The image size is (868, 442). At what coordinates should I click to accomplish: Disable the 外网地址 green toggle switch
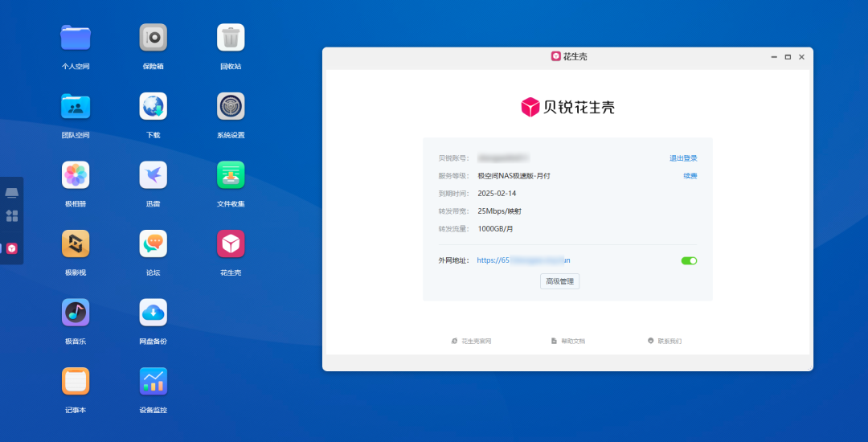689,260
